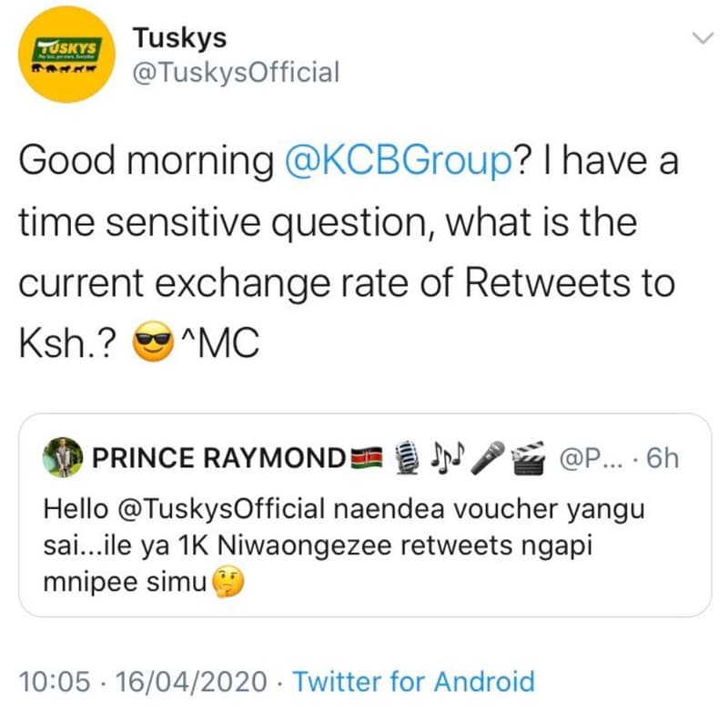Click the @TuskysOfficial handle
The height and width of the screenshot is (713, 728).
pyautogui.click(x=235, y=72)
